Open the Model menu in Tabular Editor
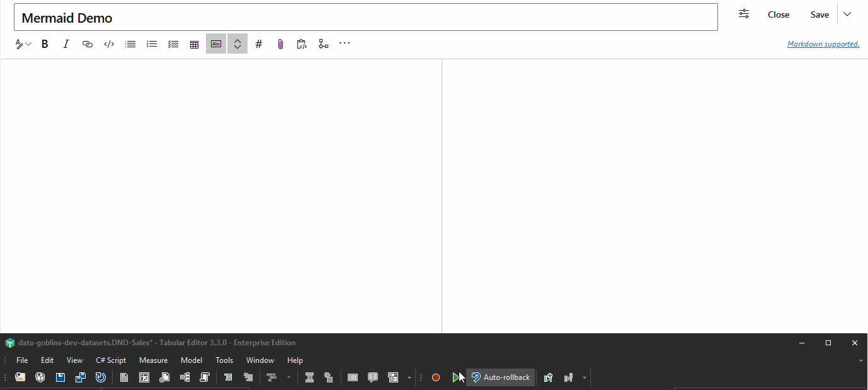 pyautogui.click(x=191, y=360)
